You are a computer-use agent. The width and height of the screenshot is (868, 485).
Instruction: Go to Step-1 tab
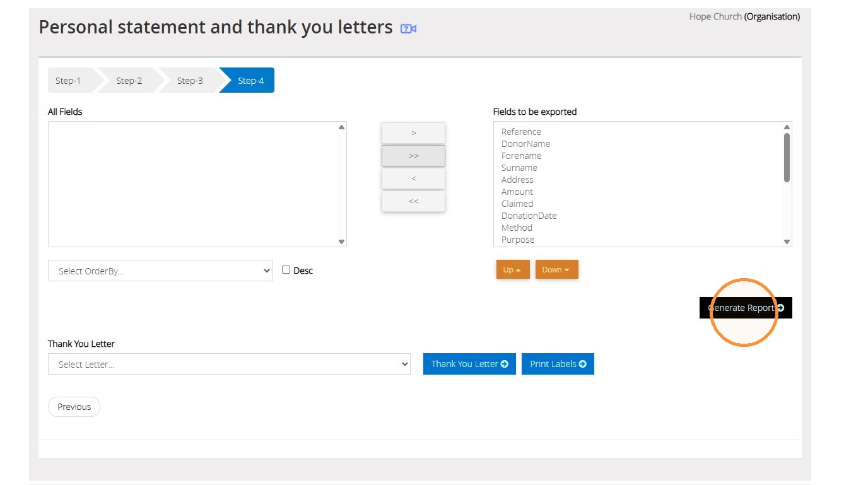[69, 80]
